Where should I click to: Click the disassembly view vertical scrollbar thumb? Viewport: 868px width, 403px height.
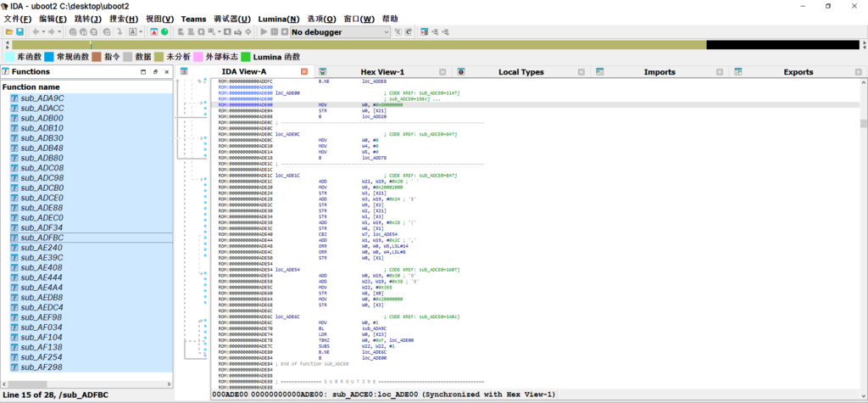[864, 123]
